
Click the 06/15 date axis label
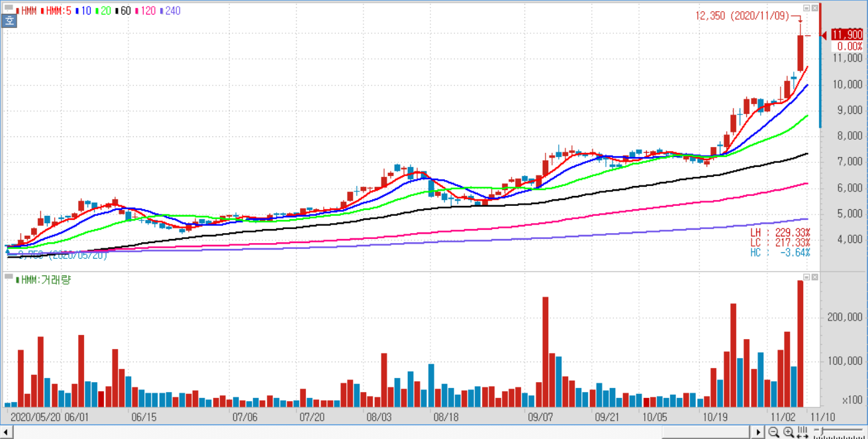click(144, 417)
